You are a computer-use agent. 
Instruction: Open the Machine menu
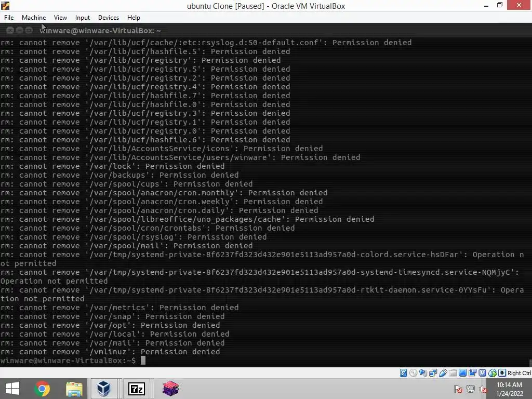(34, 18)
